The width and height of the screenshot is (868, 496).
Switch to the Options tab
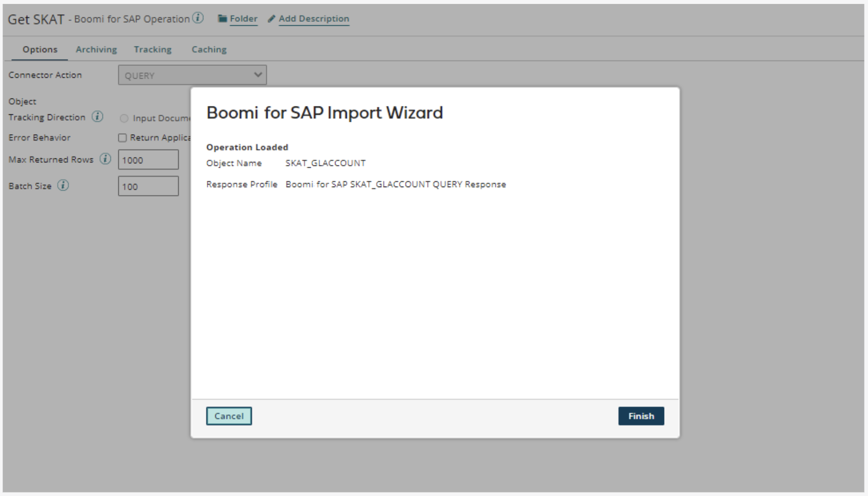tap(40, 50)
